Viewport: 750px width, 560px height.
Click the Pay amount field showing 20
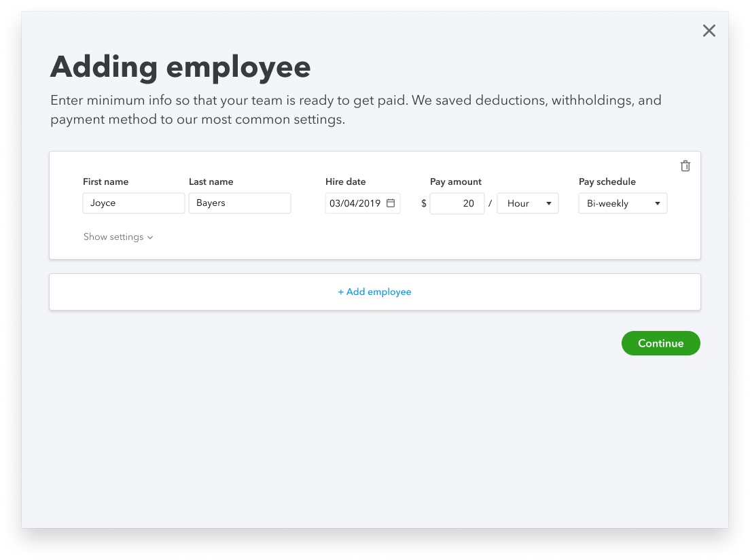(457, 203)
